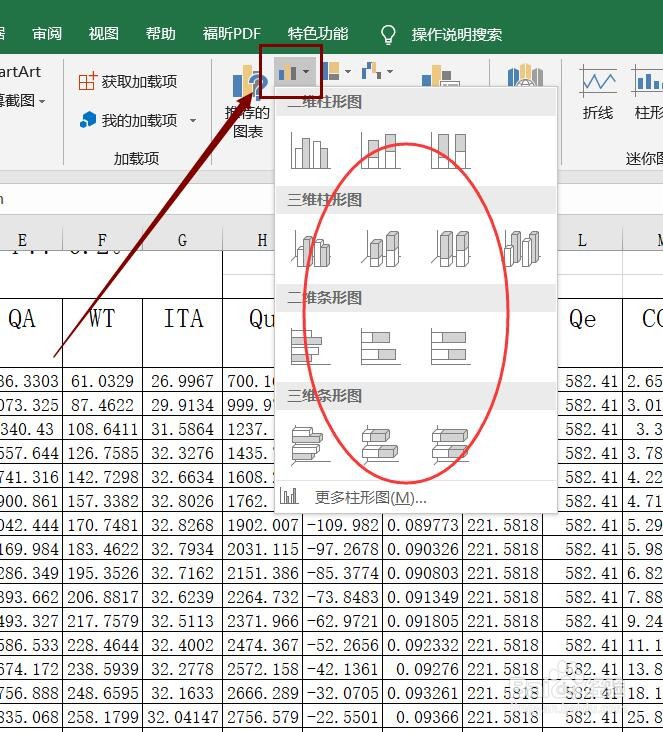Insert a column sparkline
Viewport: 663px width, 732px height.
point(648,94)
